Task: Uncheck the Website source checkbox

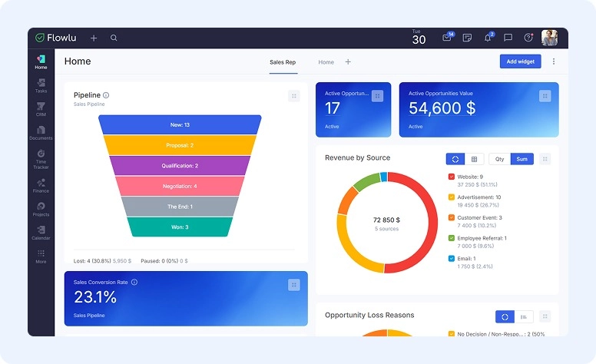Action: tap(452, 177)
